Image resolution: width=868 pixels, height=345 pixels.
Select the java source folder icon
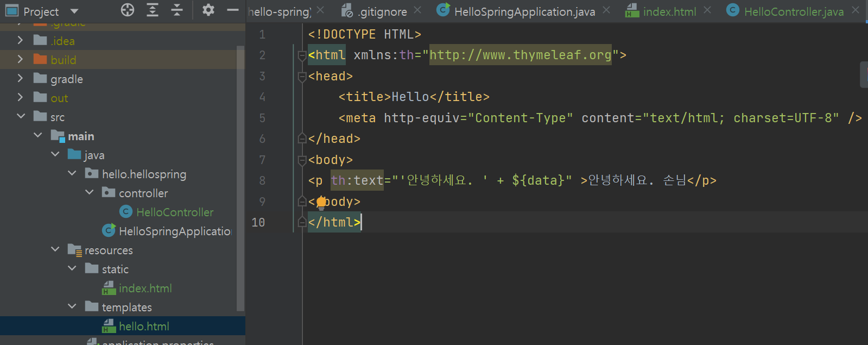coord(74,154)
